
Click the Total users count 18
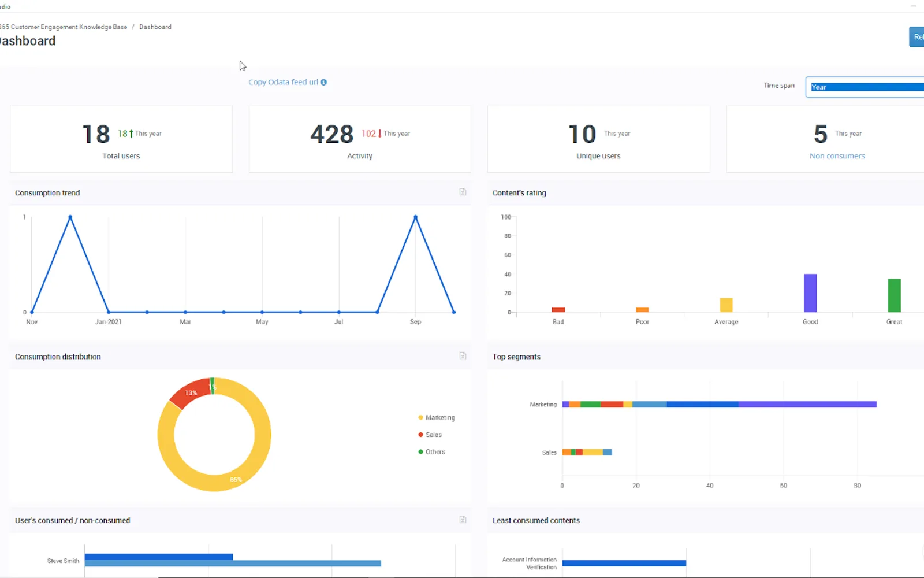(96, 134)
